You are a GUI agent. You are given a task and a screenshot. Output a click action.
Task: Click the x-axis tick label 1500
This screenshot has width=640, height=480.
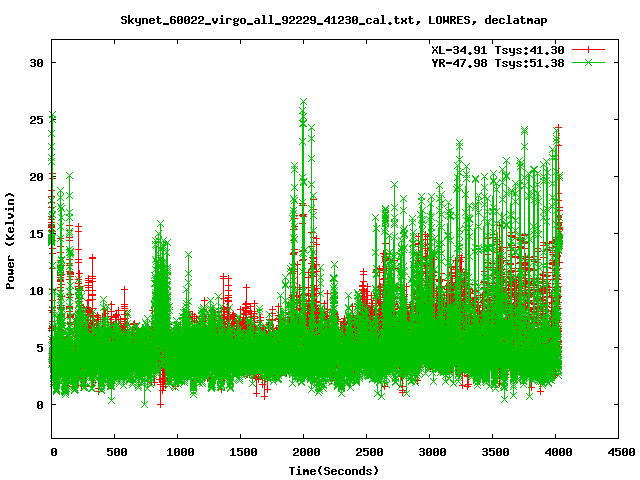click(x=243, y=452)
